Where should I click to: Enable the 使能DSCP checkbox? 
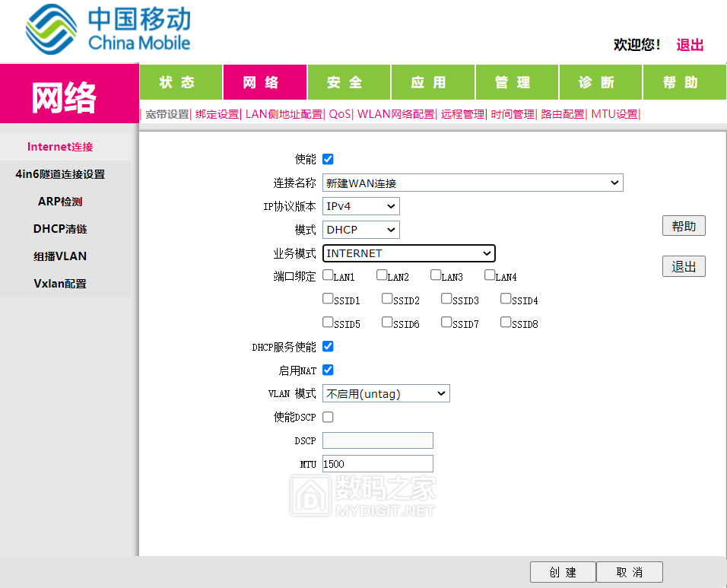tap(328, 417)
